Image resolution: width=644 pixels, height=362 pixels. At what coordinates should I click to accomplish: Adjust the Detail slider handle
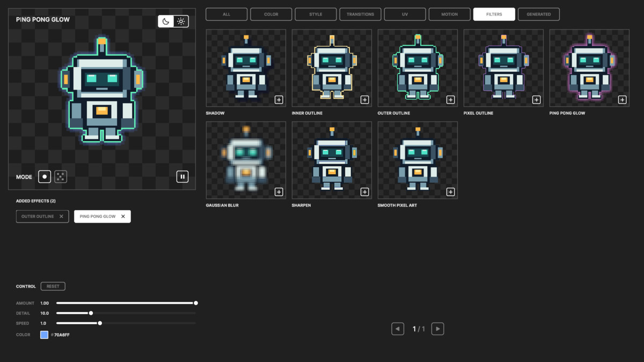pos(91,313)
